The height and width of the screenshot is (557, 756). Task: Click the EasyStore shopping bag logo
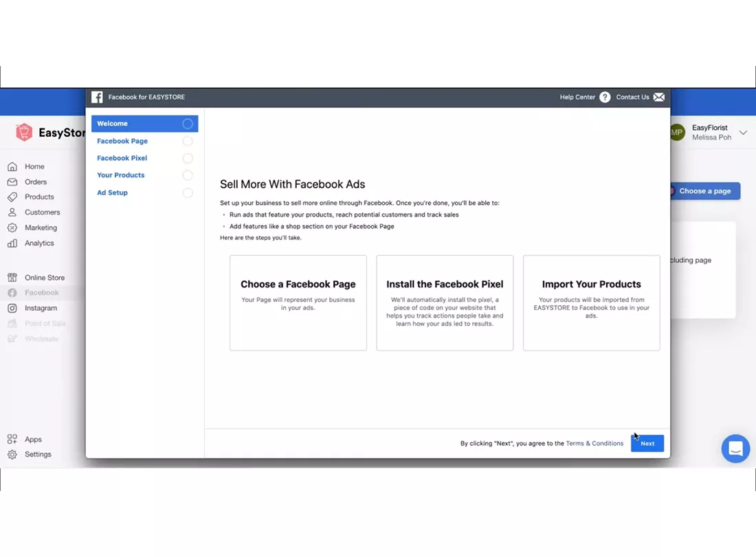pyautogui.click(x=23, y=132)
